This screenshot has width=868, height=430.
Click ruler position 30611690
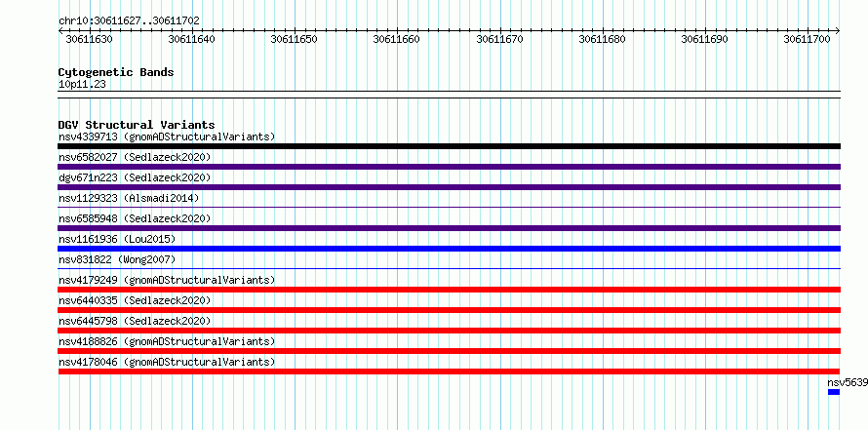tap(705, 39)
